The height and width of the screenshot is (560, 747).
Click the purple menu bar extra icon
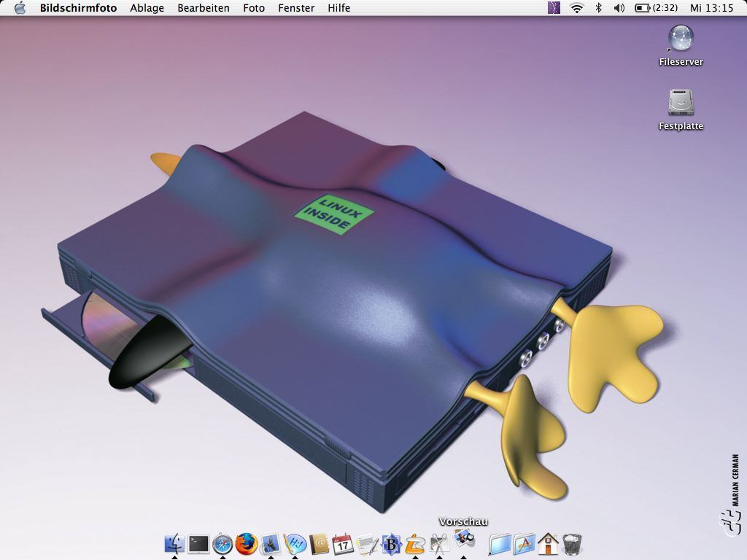tap(554, 7)
